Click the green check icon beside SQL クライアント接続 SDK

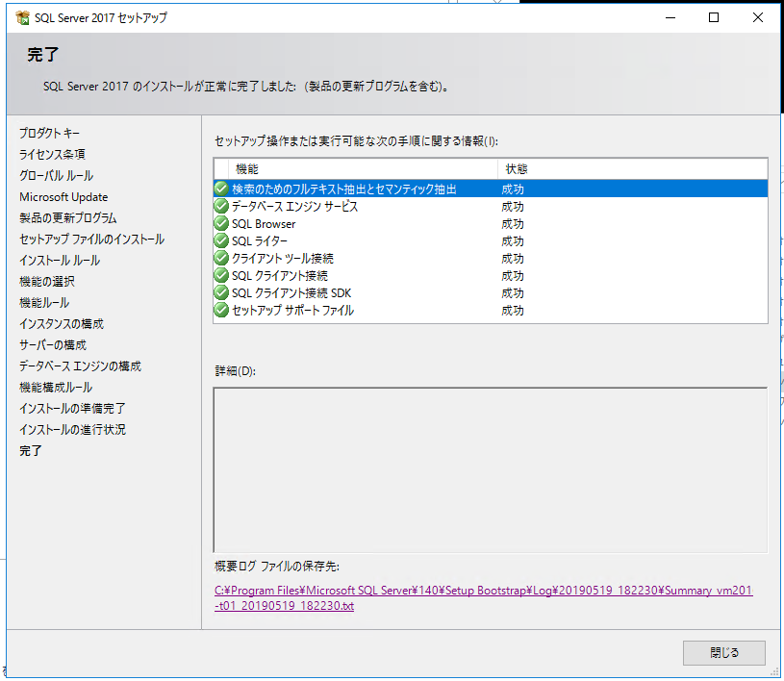pos(221,292)
